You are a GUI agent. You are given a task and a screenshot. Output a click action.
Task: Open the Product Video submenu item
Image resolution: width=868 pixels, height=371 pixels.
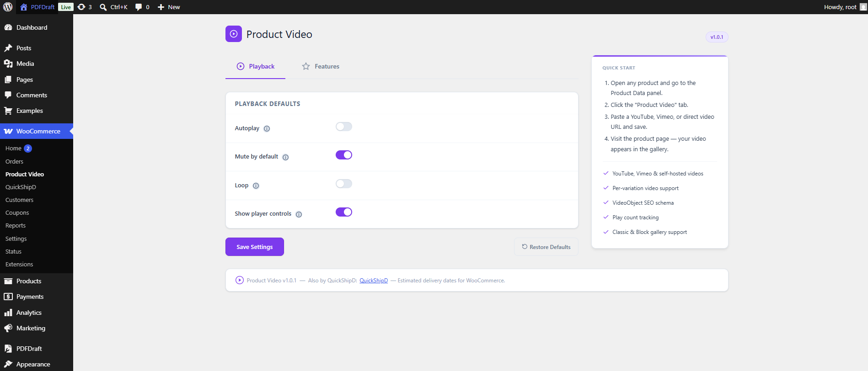(x=25, y=174)
